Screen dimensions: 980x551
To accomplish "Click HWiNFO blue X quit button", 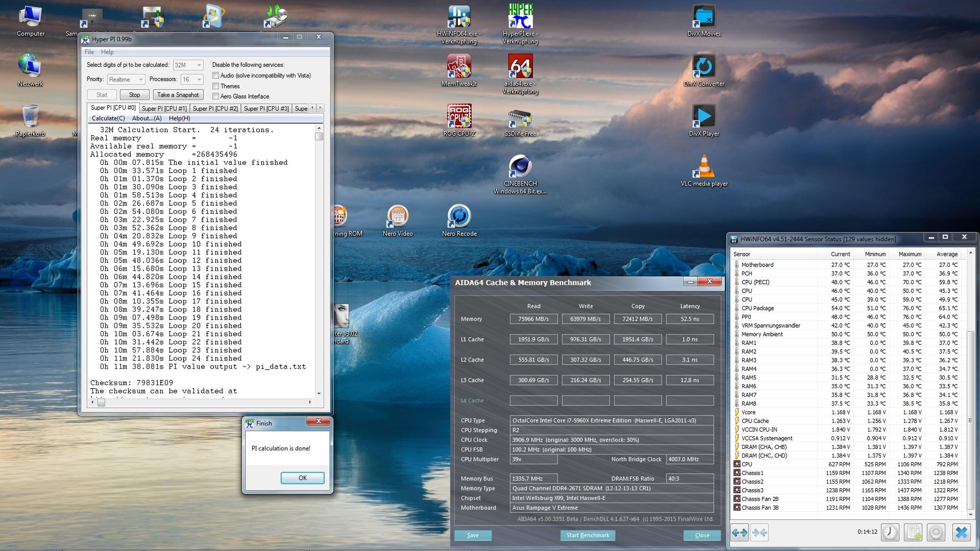I will click(x=961, y=533).
